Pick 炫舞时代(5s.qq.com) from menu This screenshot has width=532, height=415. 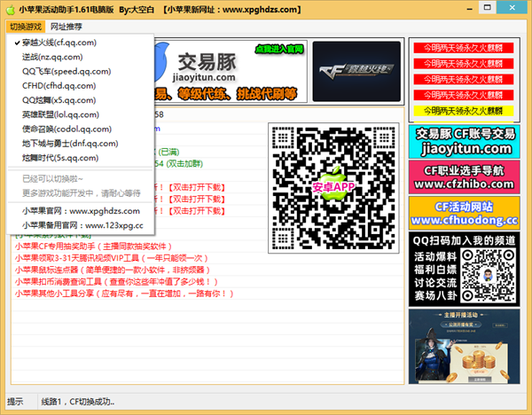click(x=80, y=158)
